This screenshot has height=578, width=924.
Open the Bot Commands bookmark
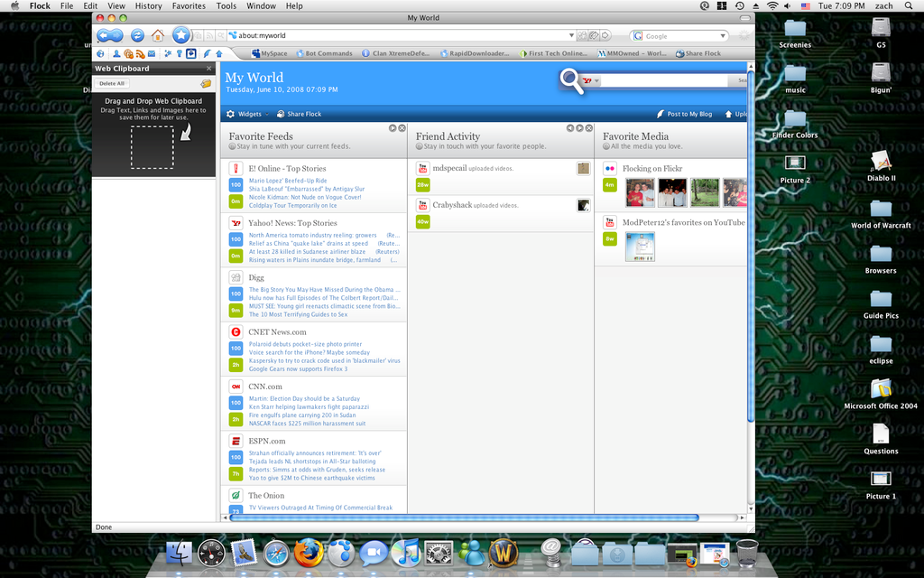pos(324,53)
